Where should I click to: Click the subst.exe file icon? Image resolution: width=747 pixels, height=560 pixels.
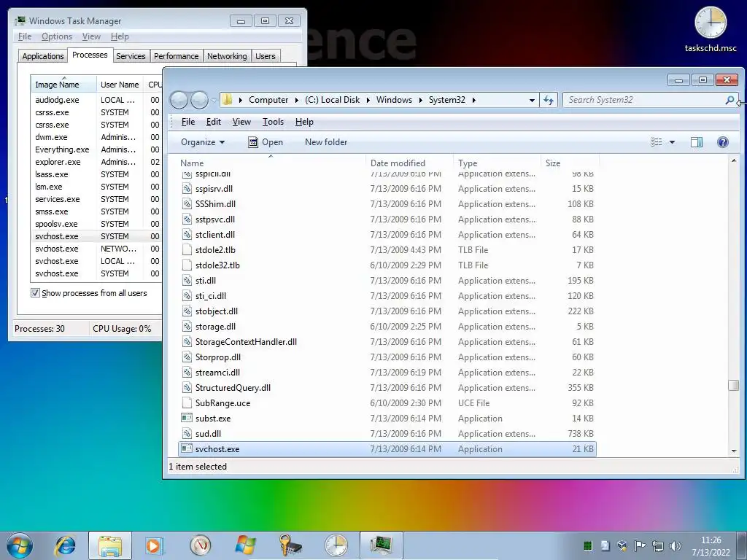[x=187, y=418]
